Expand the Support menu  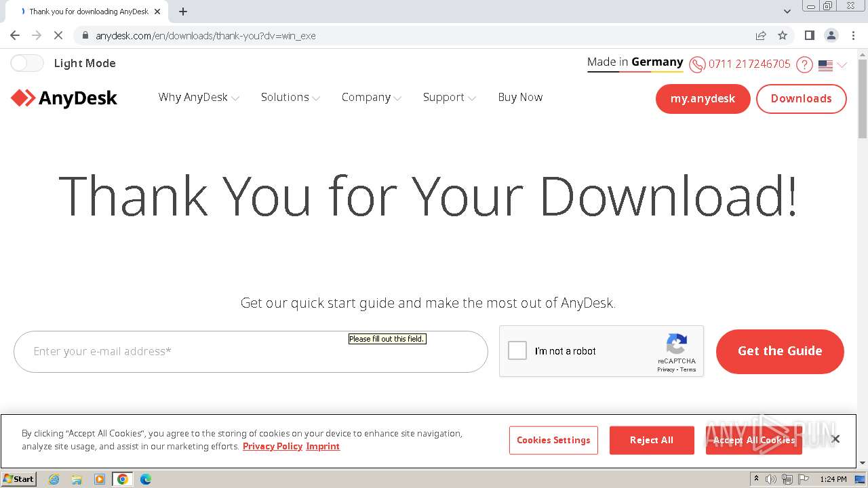click(450, 98)
